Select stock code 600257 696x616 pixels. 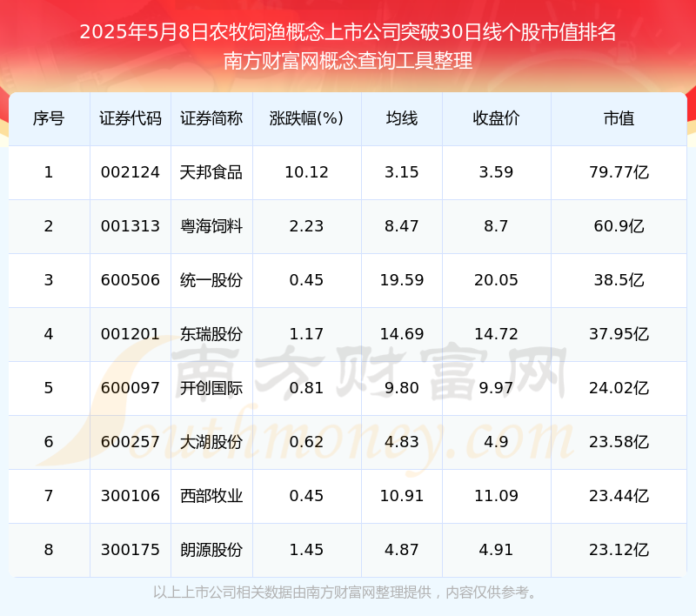point(130,442)
